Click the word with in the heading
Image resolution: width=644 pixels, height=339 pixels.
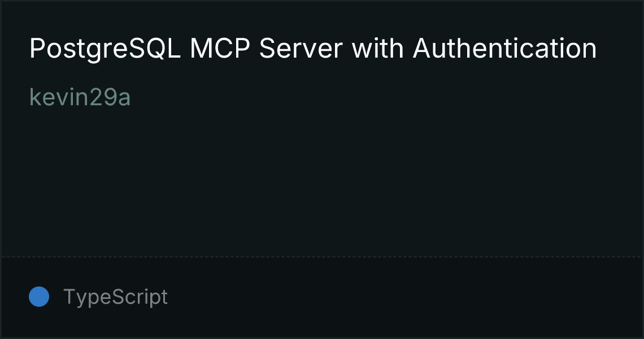[377, 48]
